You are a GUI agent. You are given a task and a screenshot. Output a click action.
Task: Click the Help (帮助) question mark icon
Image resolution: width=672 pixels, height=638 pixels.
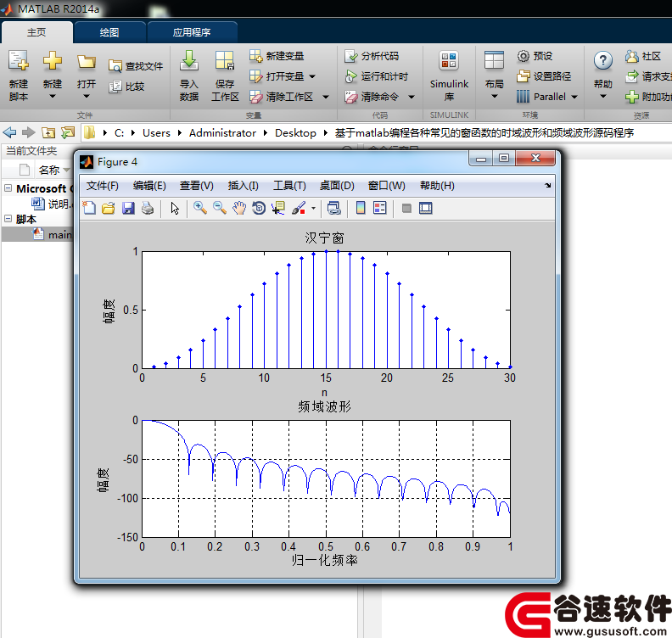603,61
